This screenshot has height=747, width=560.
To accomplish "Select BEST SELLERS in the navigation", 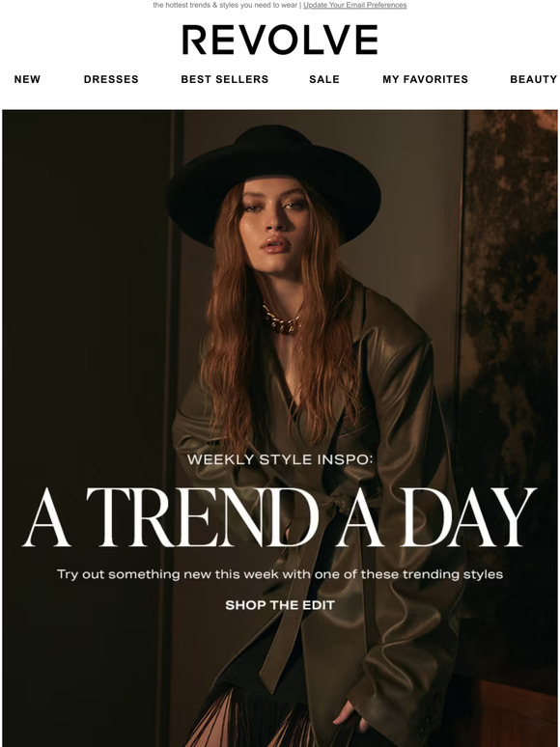I will [224, 79].
